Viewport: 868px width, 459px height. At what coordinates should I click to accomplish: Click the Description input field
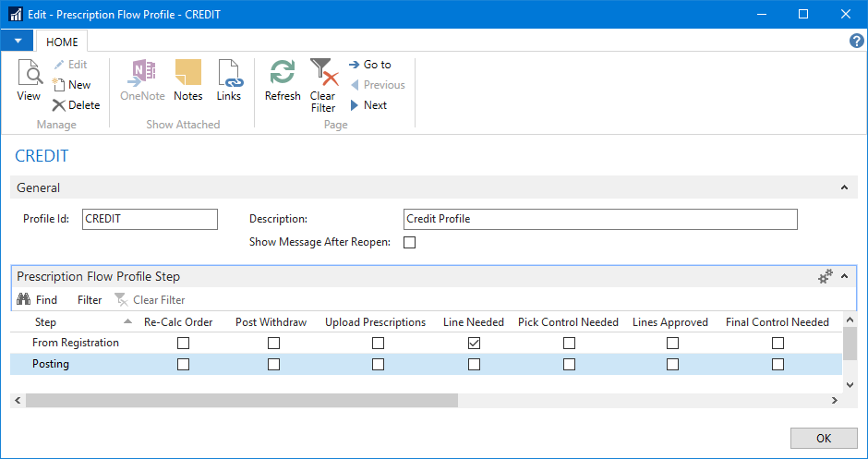point(600,219)
